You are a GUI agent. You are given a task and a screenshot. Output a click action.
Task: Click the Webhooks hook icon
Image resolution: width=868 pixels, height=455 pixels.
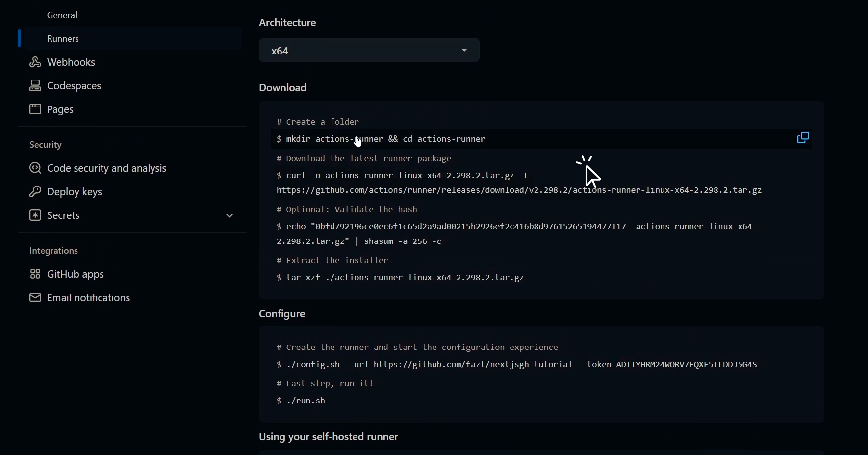pos(35,62)
